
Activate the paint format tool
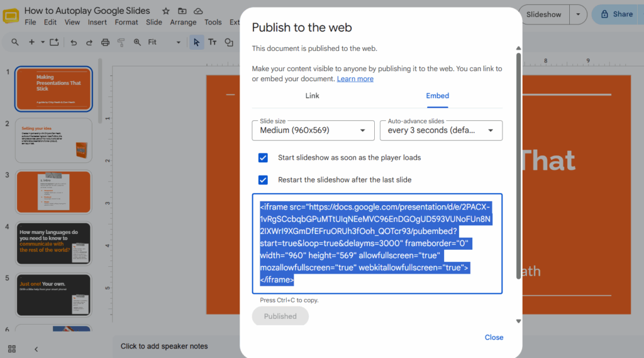121,42
